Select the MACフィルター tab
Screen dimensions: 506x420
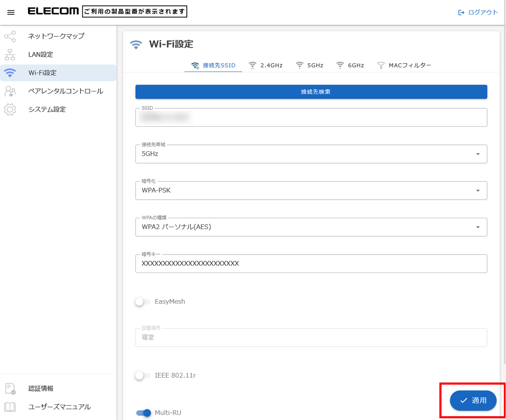404,65
